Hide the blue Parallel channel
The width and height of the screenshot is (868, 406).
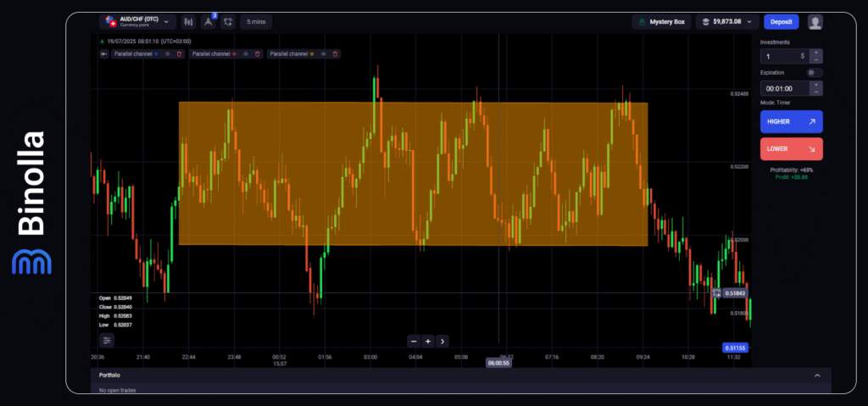[x=168, y=54]
